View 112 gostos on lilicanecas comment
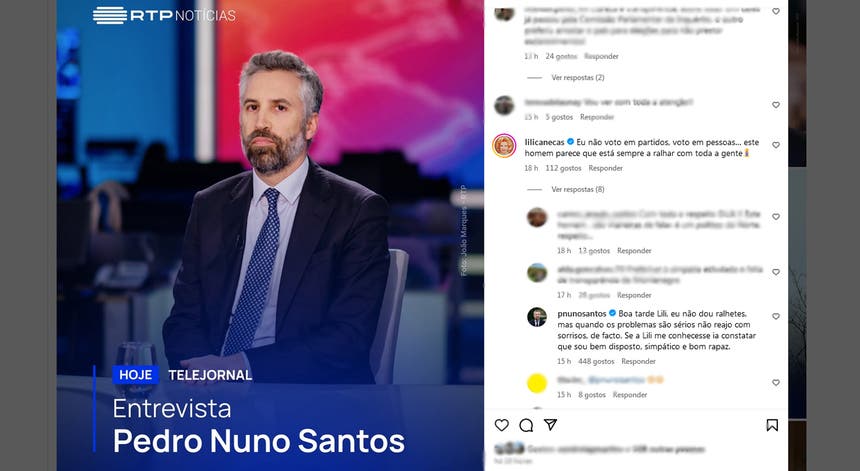This screenshot has width=860, height=471. click(x=563, y=168)
